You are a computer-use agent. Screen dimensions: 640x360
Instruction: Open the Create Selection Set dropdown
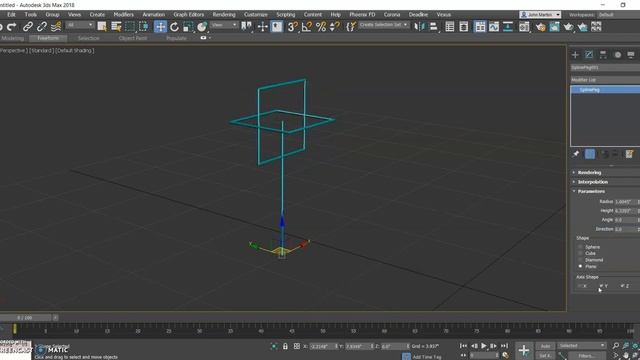[x=383, y=25]
